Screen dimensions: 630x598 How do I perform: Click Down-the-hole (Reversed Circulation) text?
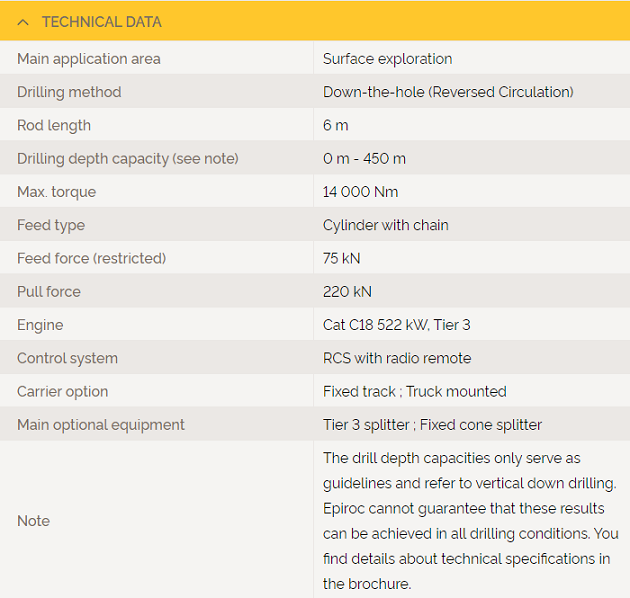448,92
